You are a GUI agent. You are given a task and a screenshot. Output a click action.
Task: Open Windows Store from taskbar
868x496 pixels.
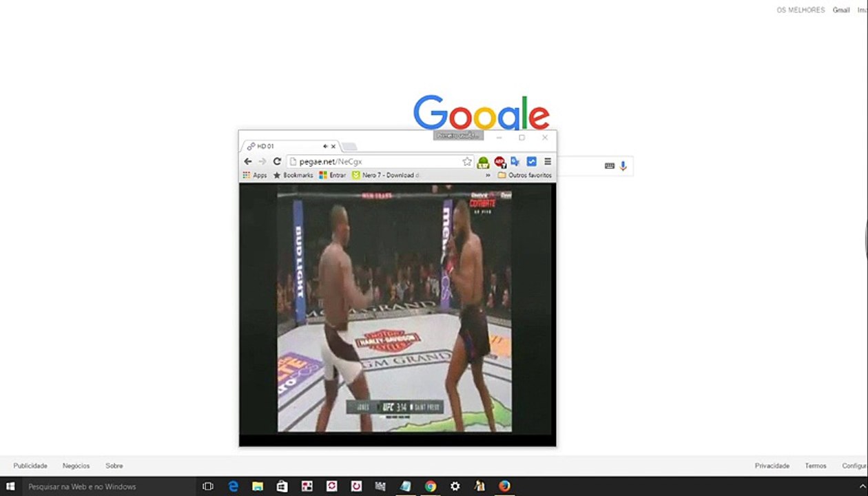click(282, 486)
